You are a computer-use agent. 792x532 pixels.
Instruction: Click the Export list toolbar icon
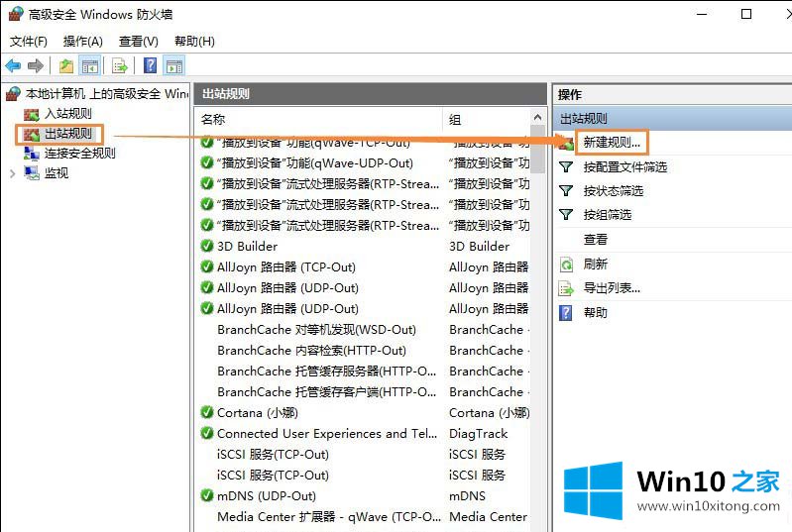coord(120,65)
